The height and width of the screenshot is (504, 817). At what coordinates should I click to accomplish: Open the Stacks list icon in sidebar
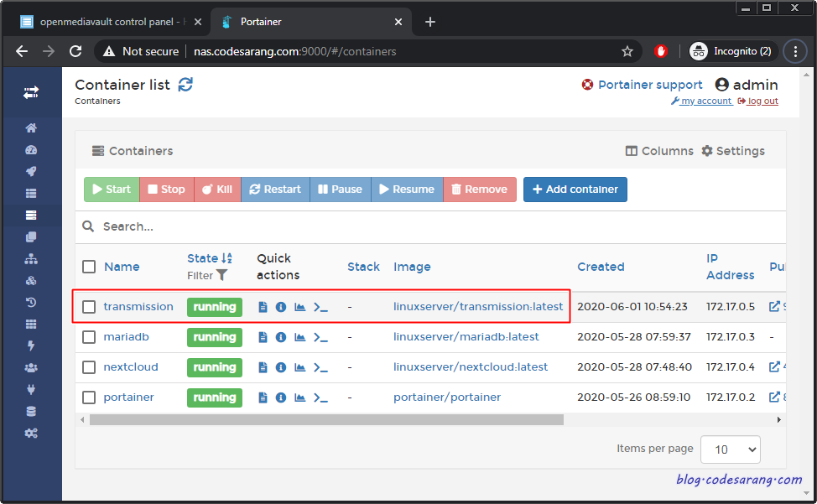click(31, 194)
